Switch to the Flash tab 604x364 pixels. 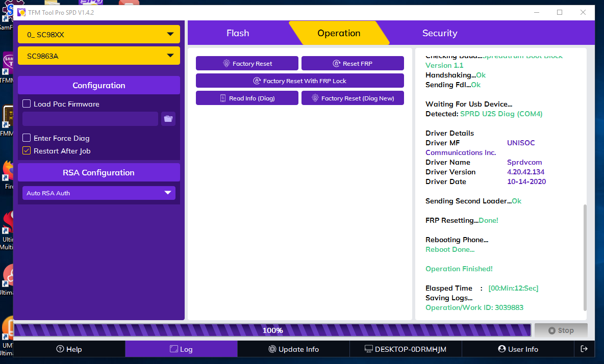pyautogui.click(x=238, y=33)
